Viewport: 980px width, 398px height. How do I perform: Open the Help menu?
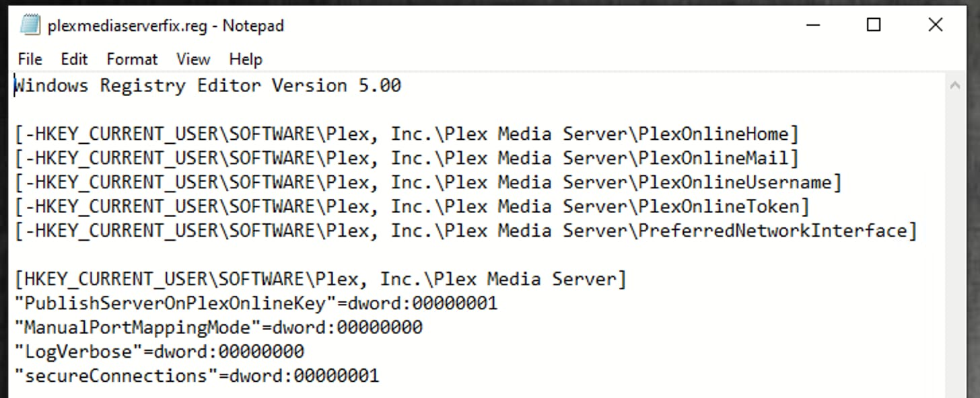pyautogui.click(x=245, y=59)
